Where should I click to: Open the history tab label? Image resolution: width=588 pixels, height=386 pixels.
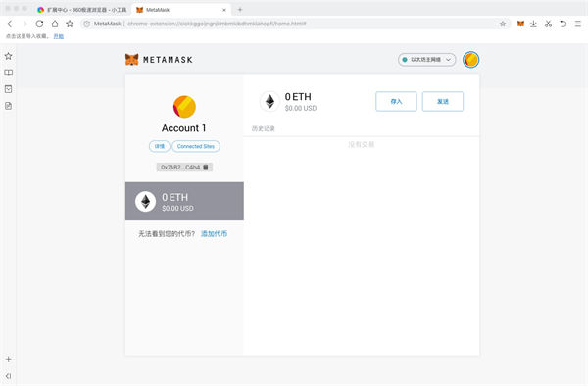pyautogui.click(x=263, y=128)
